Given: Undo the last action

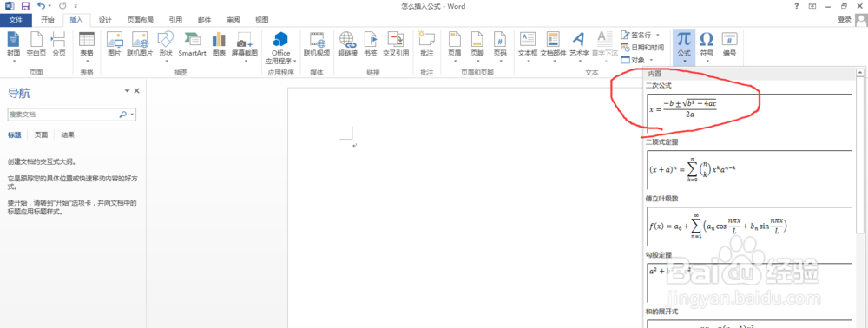Looking at the screenshot, I should [x=41, y=6].
